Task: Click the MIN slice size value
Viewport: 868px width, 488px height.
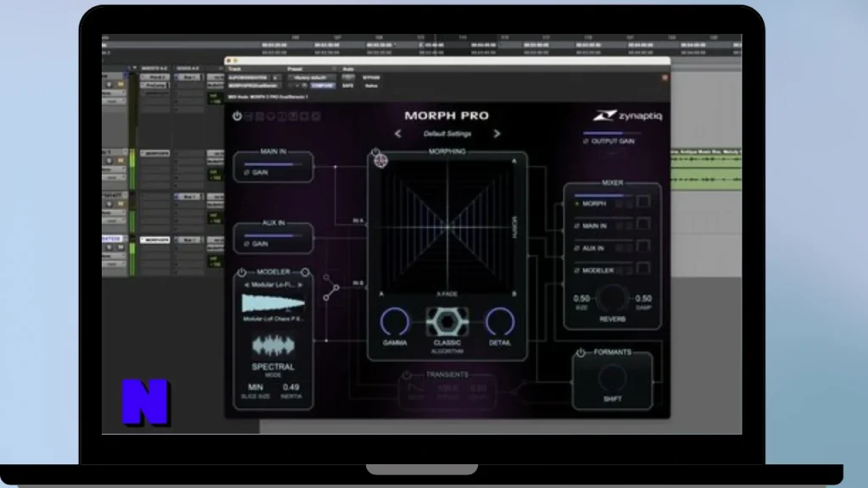Action: [255, 386]
